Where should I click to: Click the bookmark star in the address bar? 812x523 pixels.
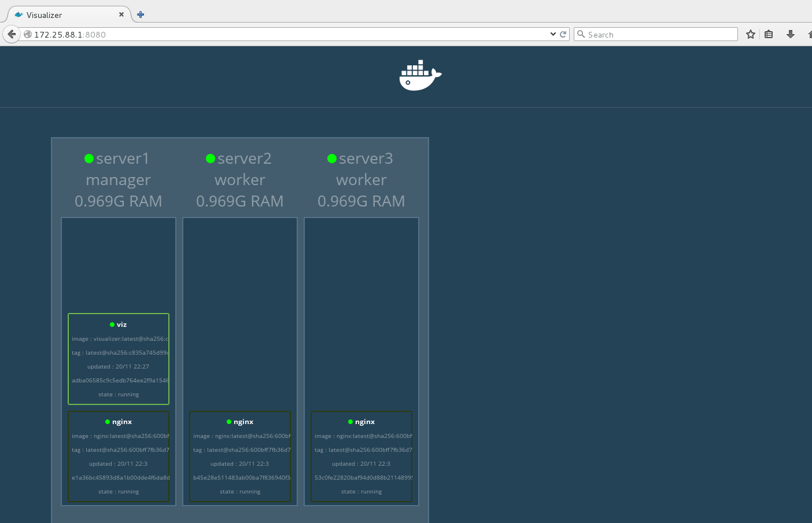[750, 34]
